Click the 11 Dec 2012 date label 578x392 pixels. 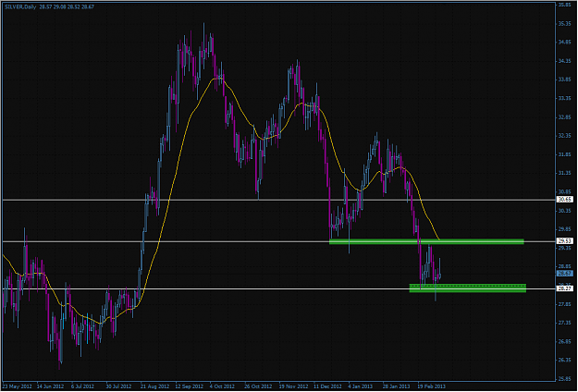tap(327, 386)
